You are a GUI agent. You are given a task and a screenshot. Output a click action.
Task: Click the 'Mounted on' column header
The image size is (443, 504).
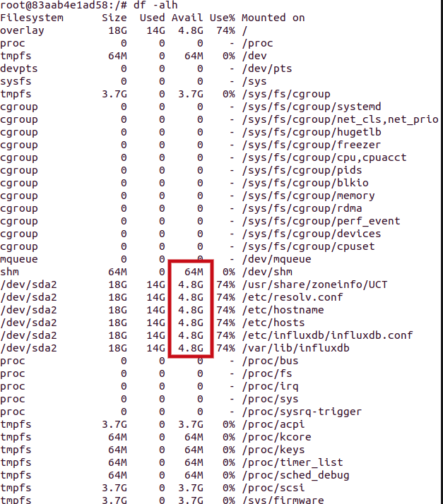[273, 18]
